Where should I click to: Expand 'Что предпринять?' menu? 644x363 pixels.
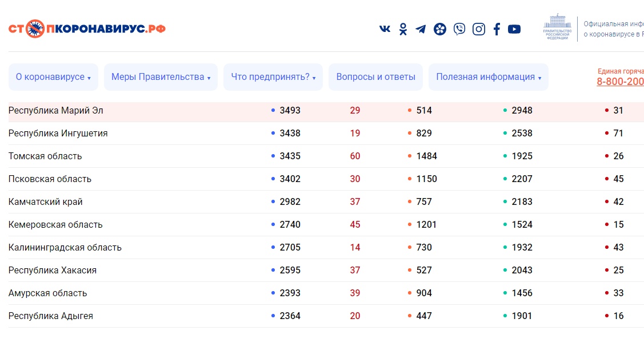point(273,77)
